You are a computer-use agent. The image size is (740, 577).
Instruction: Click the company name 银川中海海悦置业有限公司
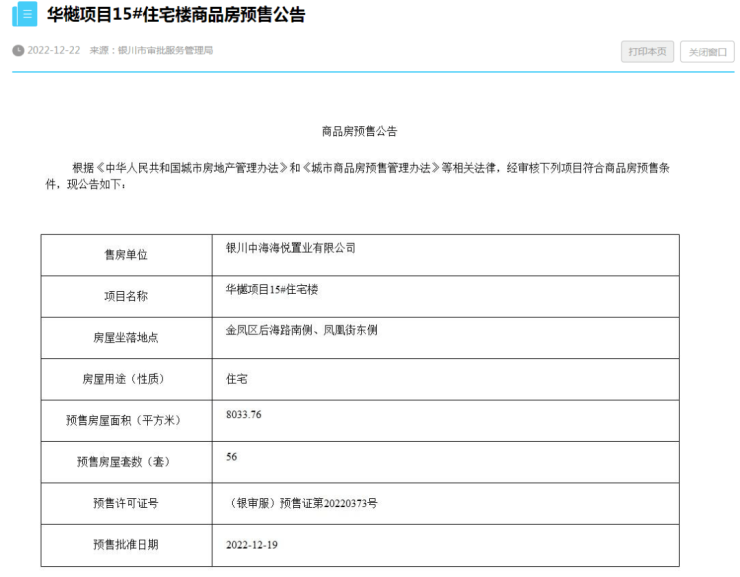pos(290,248)
